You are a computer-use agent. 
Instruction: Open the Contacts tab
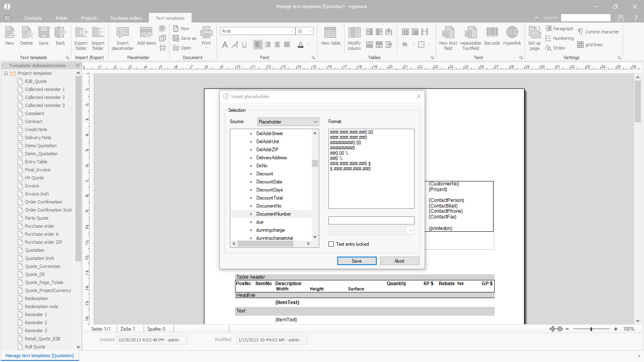[x=33, y=18]
